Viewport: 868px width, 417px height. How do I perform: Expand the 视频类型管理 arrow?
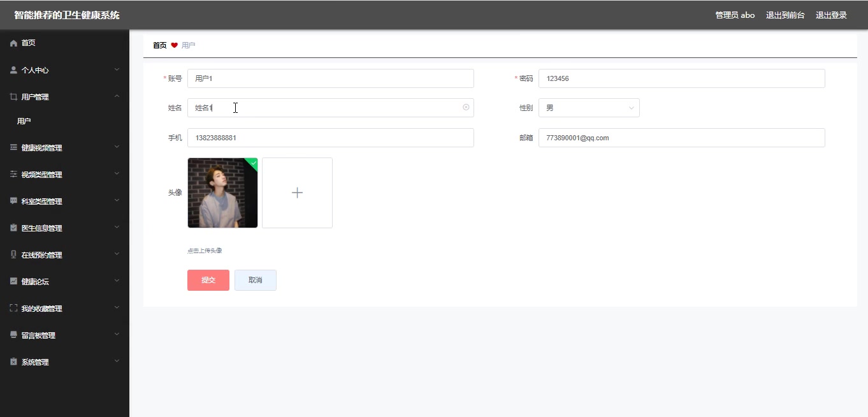(117, 173)
